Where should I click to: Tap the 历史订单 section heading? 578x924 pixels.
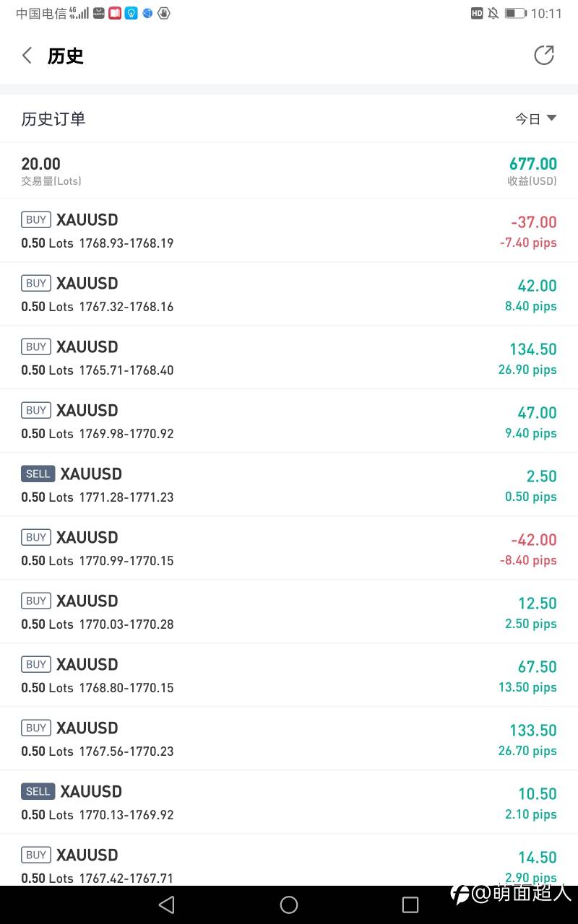click(x=53, y=119)
